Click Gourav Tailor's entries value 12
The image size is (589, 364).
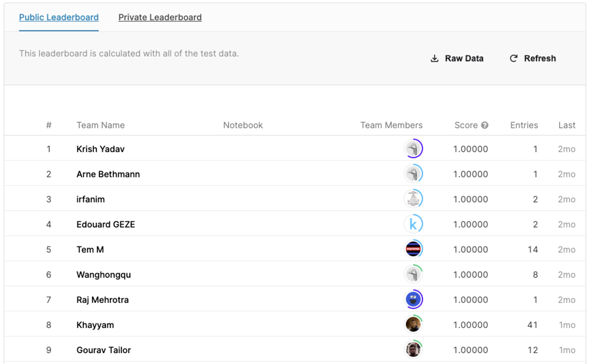tap(532, 350)
